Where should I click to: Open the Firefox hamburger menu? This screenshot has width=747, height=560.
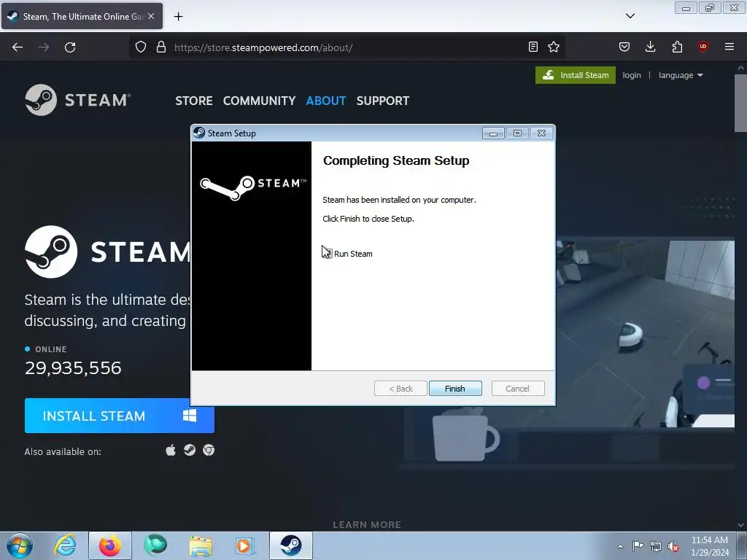tap(729, 47)
